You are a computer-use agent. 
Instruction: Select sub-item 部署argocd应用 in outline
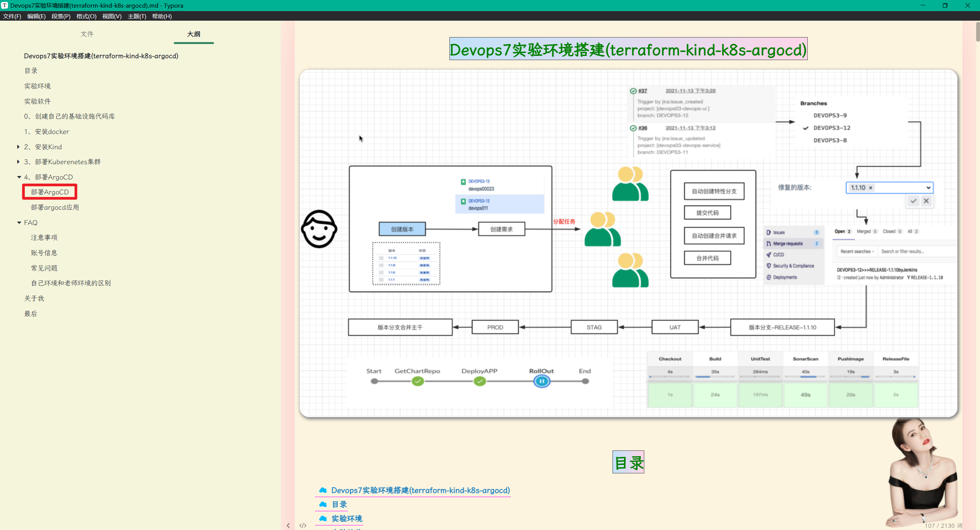(55, 207)
